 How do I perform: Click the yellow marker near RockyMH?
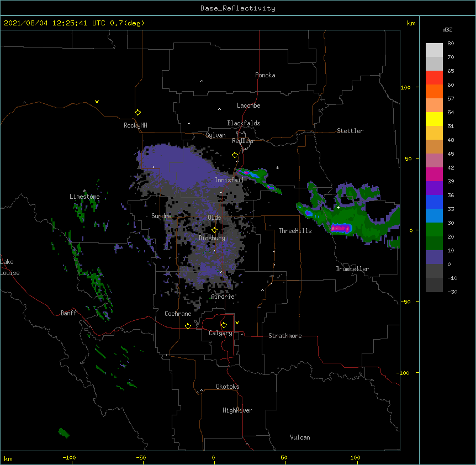click(x=137, y=113)
